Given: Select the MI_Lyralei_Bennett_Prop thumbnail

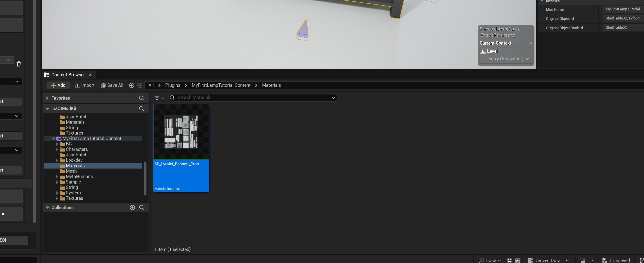Looking at the screenshot, I should pos(181,132).
